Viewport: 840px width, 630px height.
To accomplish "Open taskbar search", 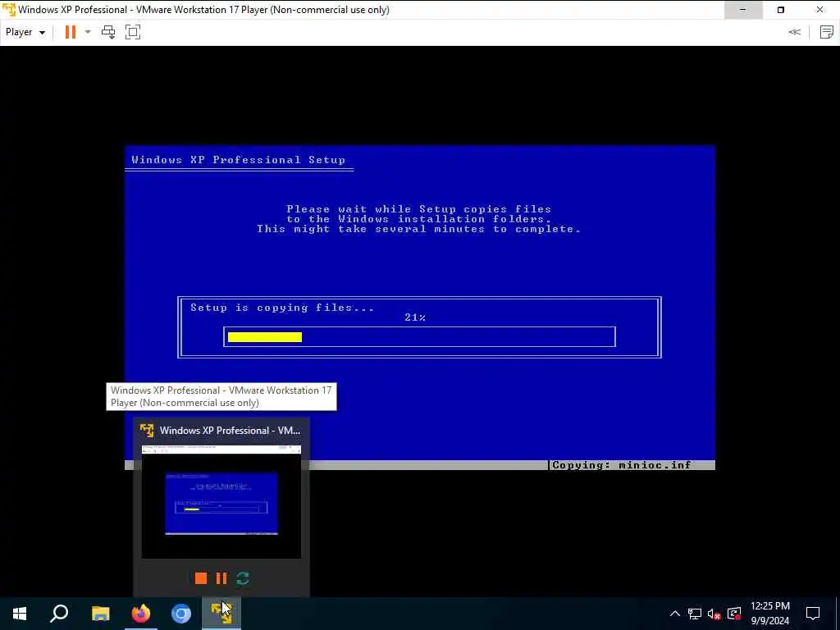I will (59, 614).
